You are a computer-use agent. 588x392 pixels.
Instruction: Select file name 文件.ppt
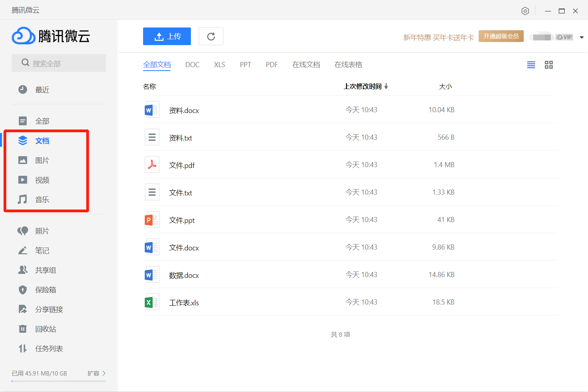point(181,220)
